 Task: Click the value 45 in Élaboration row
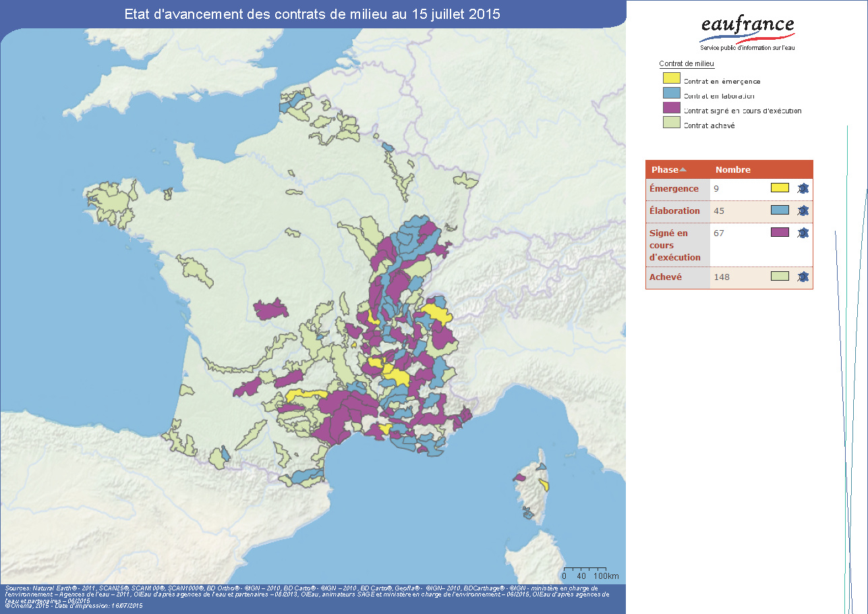pyautogui.click(x=719, y=211)
